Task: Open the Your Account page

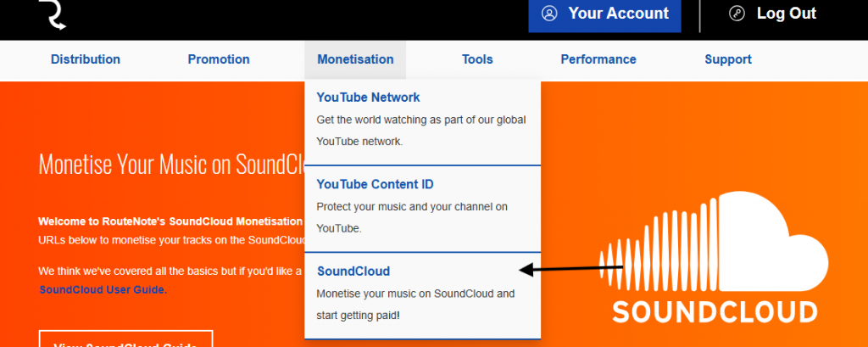Action: pyautogui.click(x=617, y=14)
